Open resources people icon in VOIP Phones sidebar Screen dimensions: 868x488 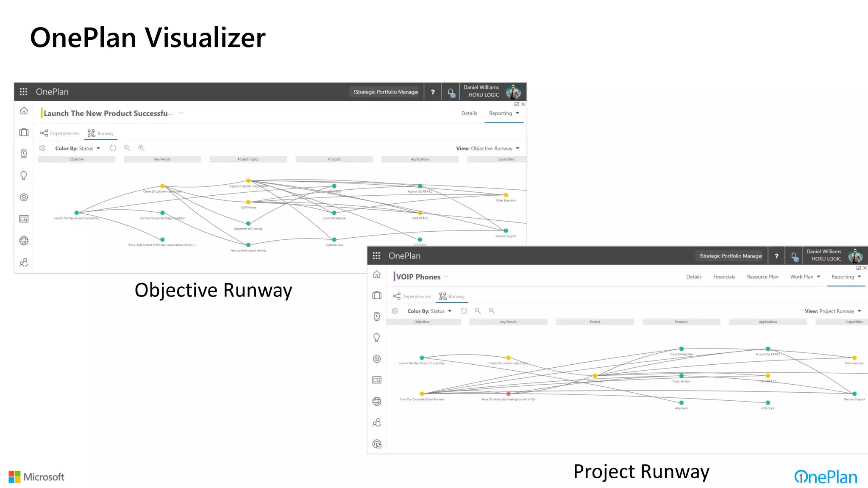pos(377,423)
